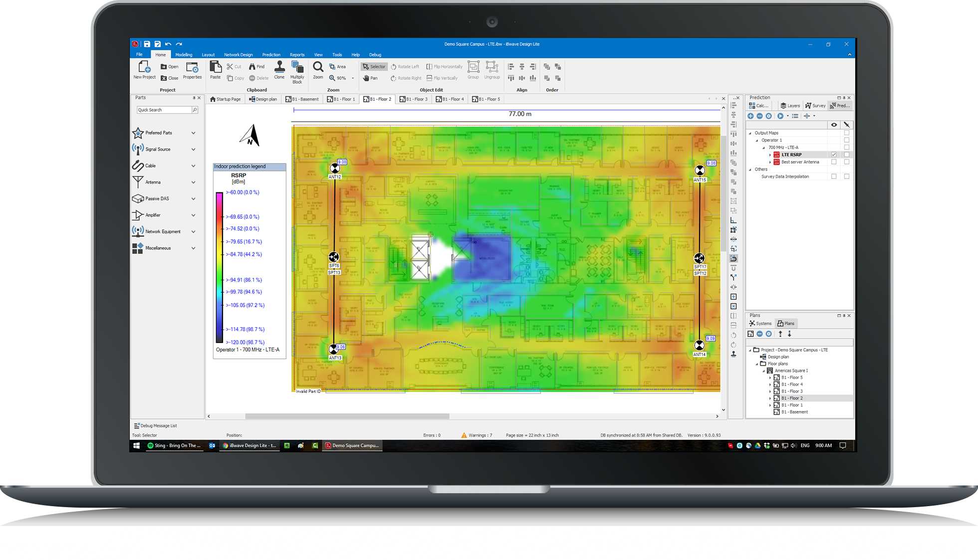The width and height of the screenshot is (978, 560).
Task: Check the Survey Data Interpolation box
Action: click(834, 176)
